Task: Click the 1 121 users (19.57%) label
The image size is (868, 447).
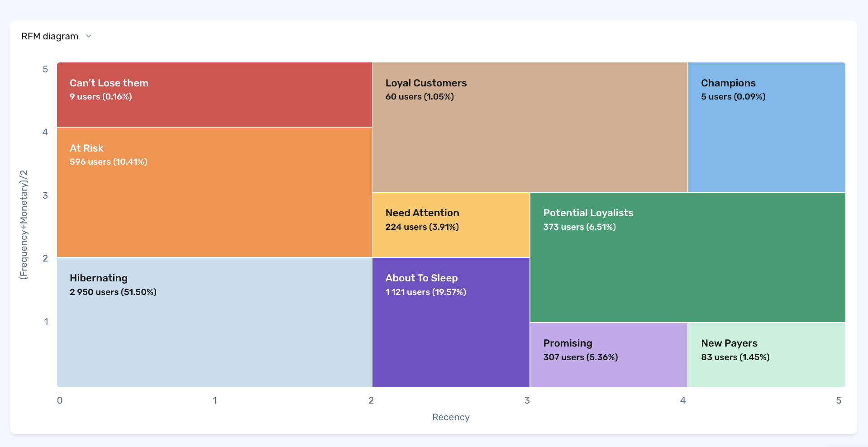Action: point(425,292)
